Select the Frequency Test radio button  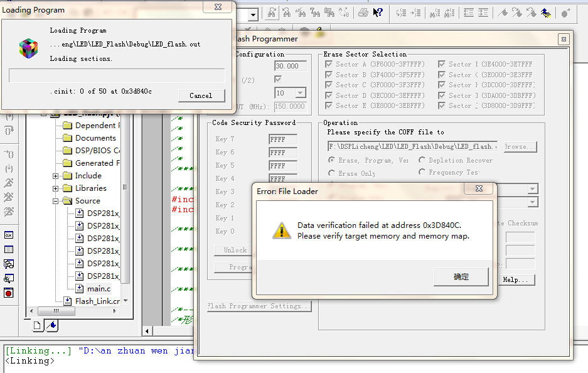[x=422, y=172]
